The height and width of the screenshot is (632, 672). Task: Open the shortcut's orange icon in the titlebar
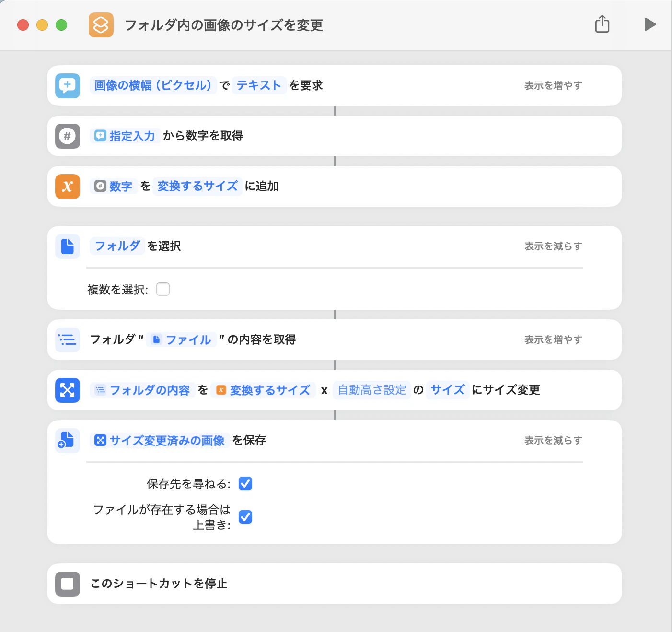click(x=101, y=25)
